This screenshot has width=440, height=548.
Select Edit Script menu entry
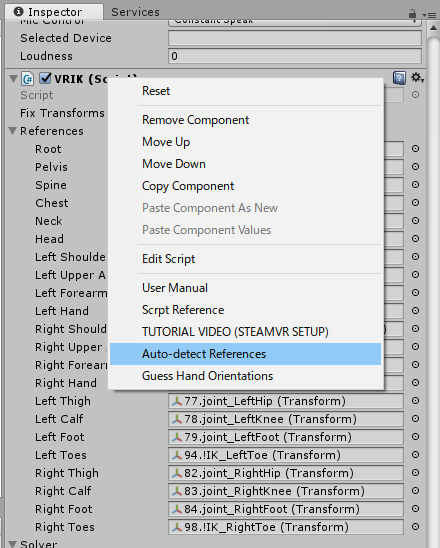click(245, 259)
